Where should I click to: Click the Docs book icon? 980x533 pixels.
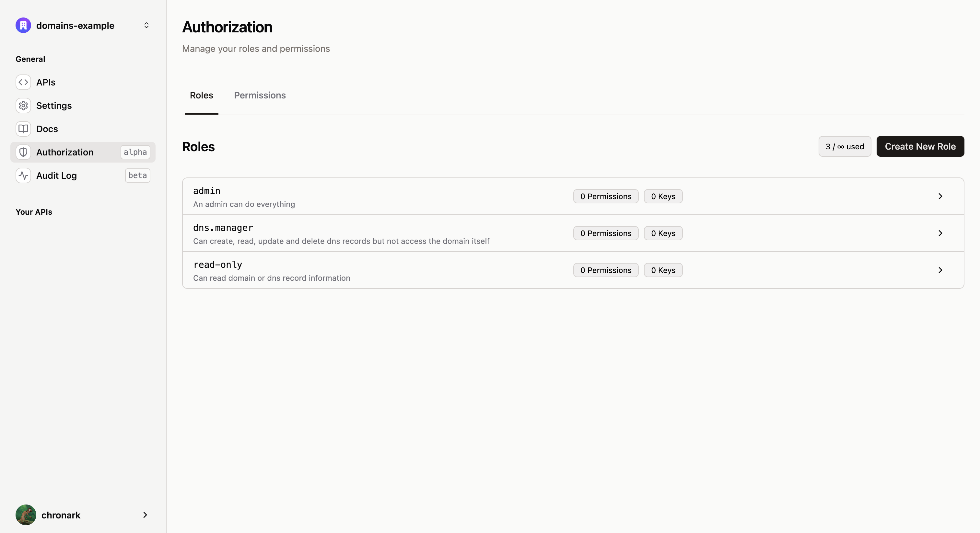pos(23,129)
